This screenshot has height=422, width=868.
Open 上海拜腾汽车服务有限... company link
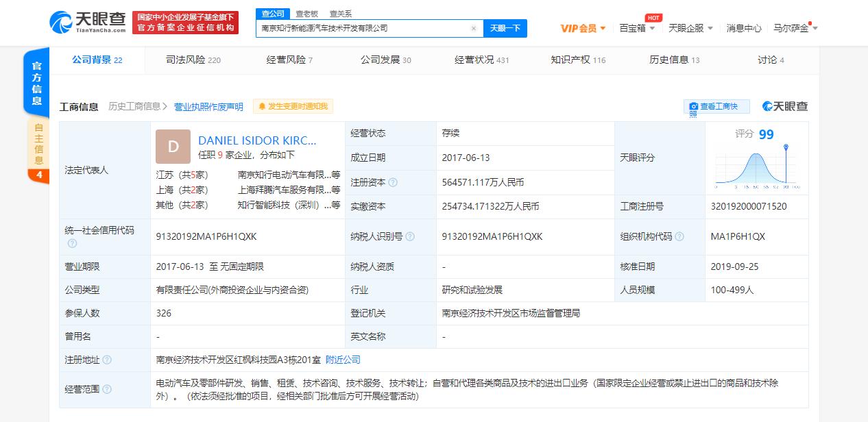point(289,190)
